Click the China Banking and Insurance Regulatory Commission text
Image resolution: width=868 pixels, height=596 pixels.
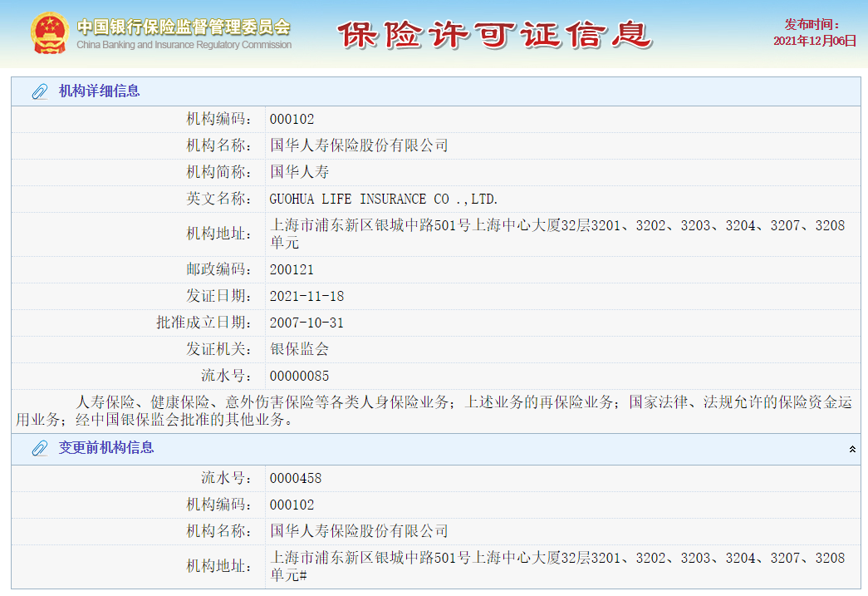[184, 45]
